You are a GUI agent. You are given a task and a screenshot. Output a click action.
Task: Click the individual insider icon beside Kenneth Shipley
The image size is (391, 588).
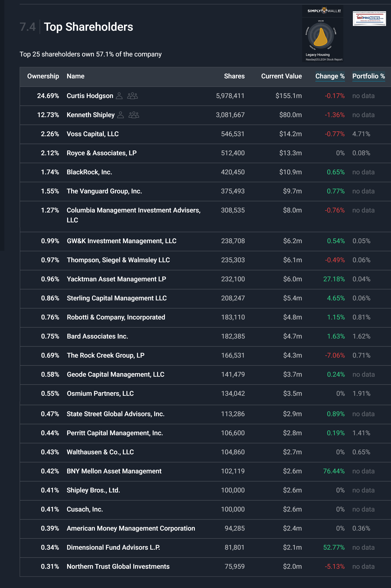point(120,115)
